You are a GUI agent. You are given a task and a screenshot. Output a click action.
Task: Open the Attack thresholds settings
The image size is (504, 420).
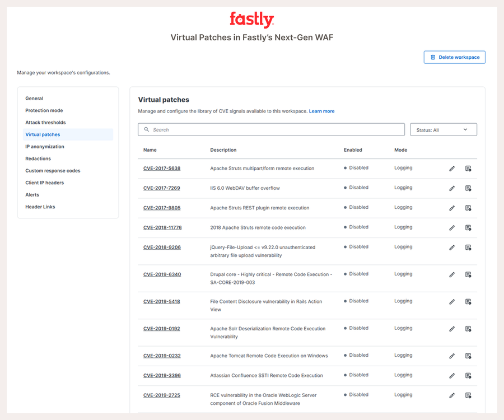pyautogui.click(x=45, y=123)
